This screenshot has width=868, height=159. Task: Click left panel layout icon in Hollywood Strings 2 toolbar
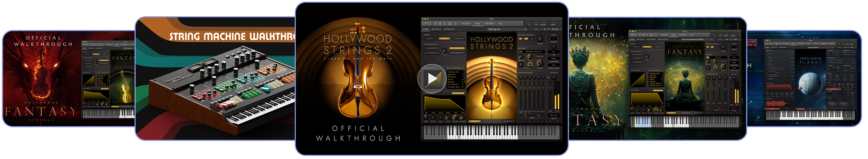tap(445, 23)
